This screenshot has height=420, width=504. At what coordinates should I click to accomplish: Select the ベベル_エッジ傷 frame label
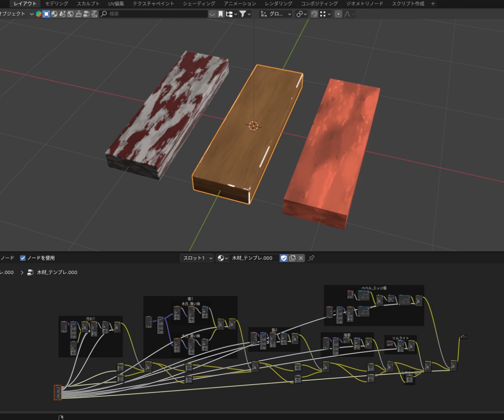[x=374, y=288]
